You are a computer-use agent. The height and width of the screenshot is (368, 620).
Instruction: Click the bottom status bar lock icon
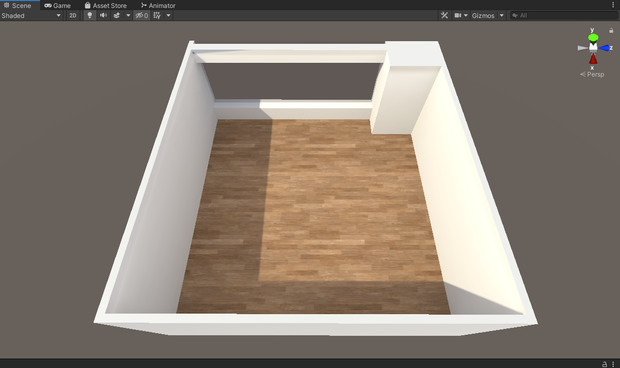604,364
